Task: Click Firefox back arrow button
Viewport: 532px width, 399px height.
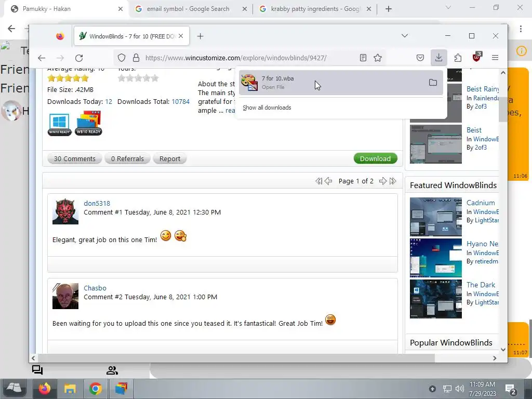Action: tap(42, 58)
